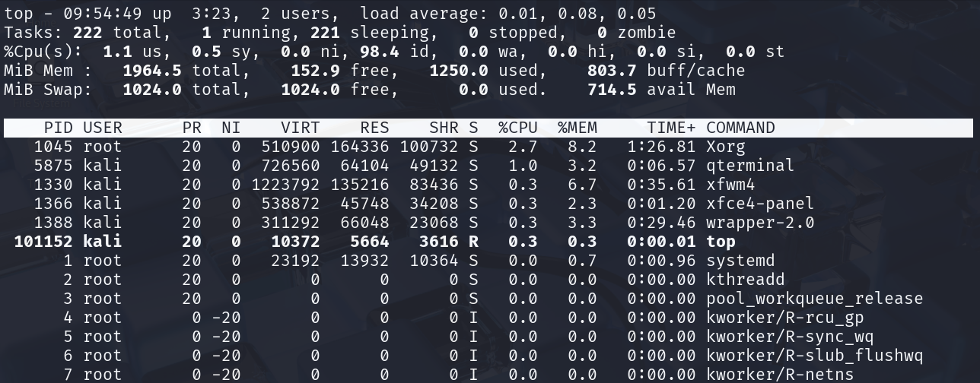Select the VIRT column header
980x383 pixels.
coord(300,128)
